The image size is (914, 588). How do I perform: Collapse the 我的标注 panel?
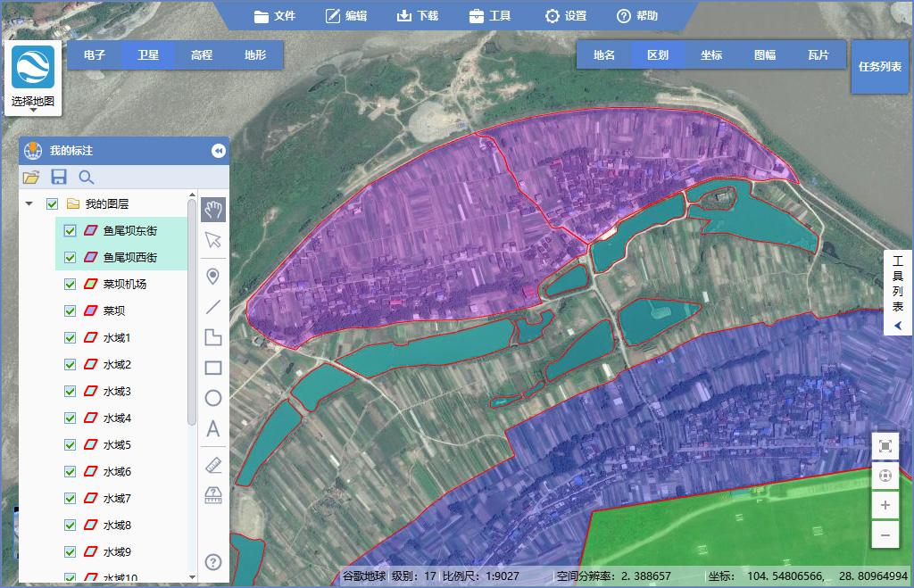point(218,151)
